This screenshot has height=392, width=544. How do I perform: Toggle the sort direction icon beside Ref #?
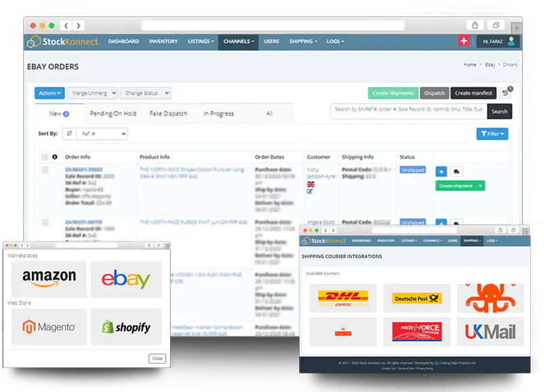(x=69, y=133)
